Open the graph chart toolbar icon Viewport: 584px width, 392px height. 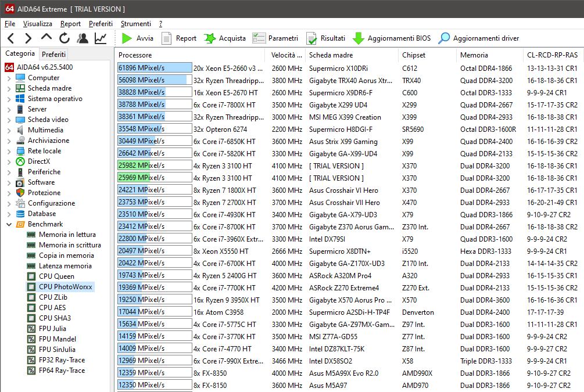(101, 38)
